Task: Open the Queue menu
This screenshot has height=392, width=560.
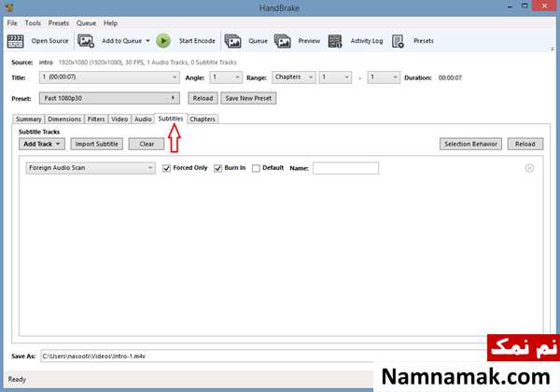Action: click(x=86, y=23)
